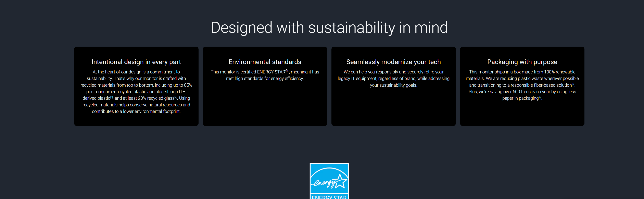This screenshot has width=644, height=199.
Task: Click the ENERGY STAR certification logo
Action: coord(329,181)
